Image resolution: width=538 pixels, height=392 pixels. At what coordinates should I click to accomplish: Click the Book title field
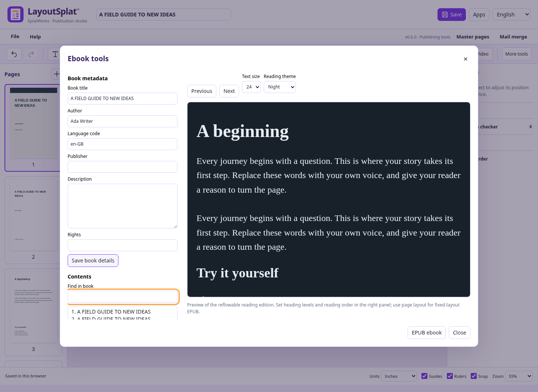(x=123, y=99)
